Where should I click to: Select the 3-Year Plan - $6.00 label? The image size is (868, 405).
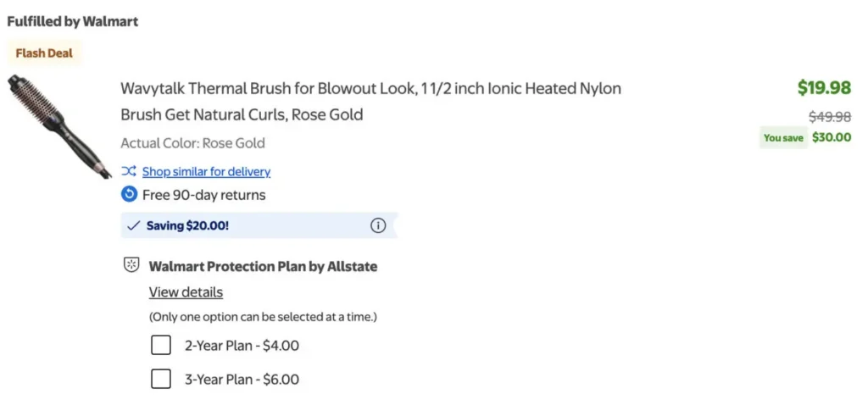coord(242,379)
